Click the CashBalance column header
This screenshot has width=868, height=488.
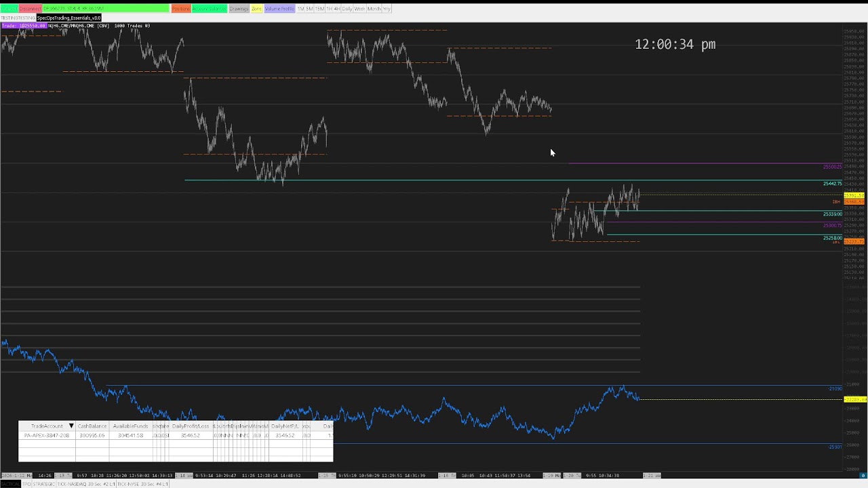click(92, 426)
